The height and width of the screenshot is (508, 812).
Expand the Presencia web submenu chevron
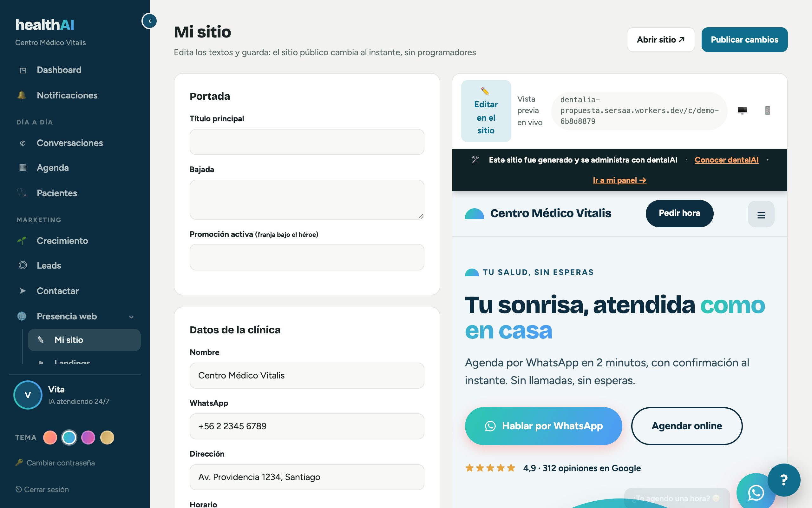pyautogui.click(x=131, y=317)
